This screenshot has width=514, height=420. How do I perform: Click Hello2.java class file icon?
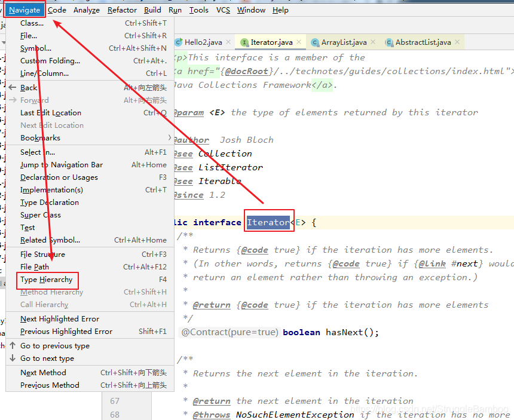click(x=179, y=42)
